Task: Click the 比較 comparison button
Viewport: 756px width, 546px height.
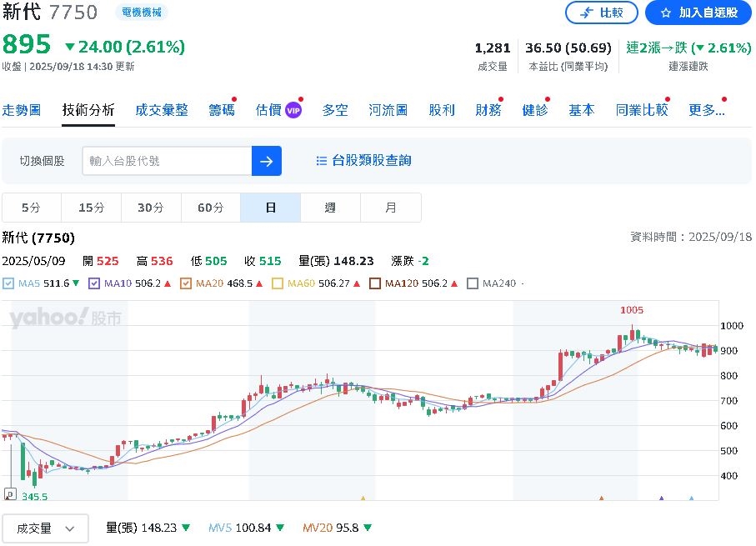Action: [x=602, y=12]
